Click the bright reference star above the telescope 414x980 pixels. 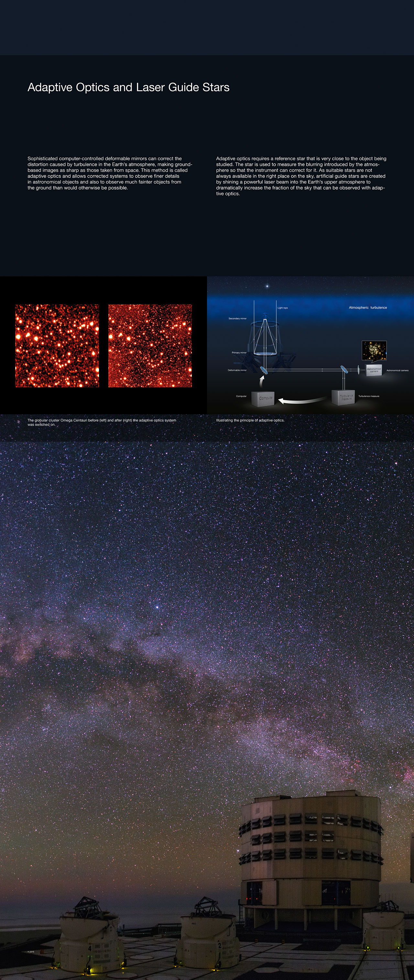click(267, 286)
